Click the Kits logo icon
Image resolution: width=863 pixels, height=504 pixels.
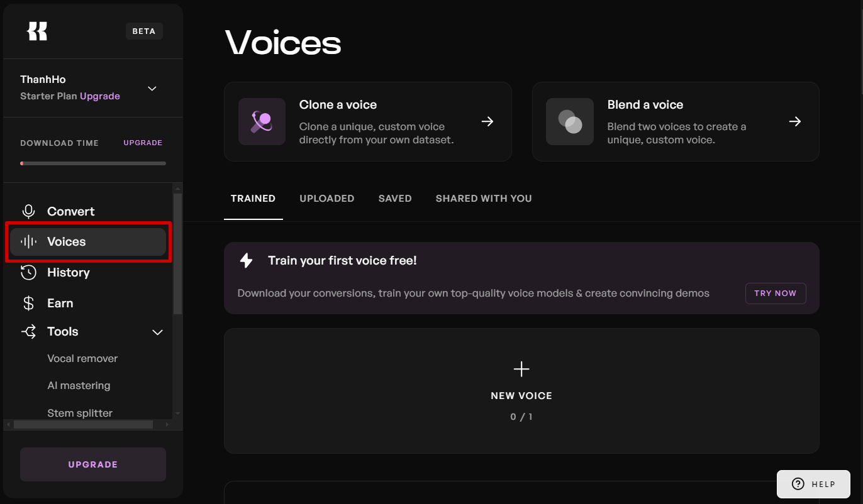37,31
